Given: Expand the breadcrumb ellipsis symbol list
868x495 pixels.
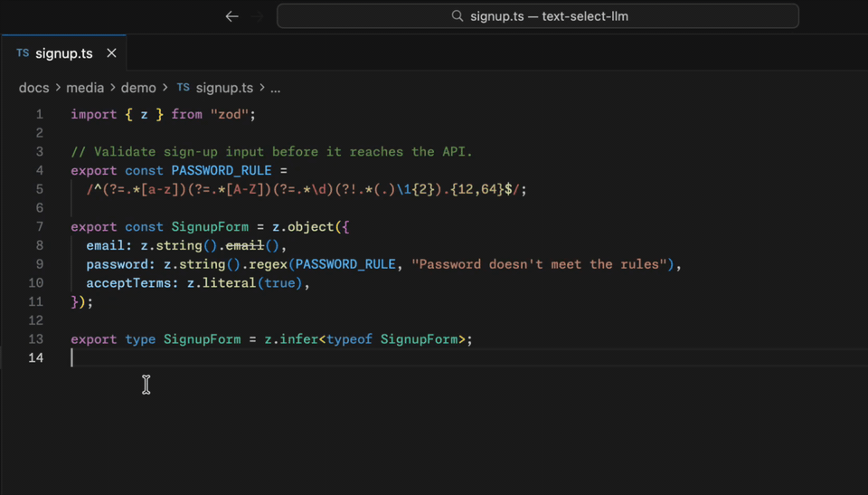Looking at the screenshot, I should (x=275, y=88).
